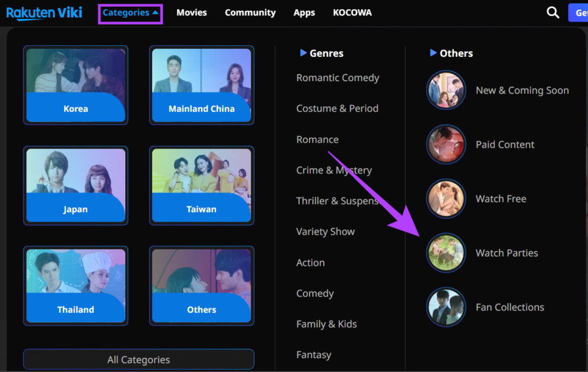Open the Apps menu item
Viewport: 588px width, 372px height.
(x=304, y=13)
